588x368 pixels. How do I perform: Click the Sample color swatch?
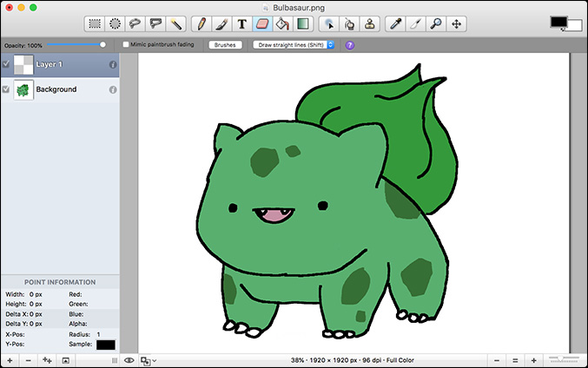click(106, 345)
